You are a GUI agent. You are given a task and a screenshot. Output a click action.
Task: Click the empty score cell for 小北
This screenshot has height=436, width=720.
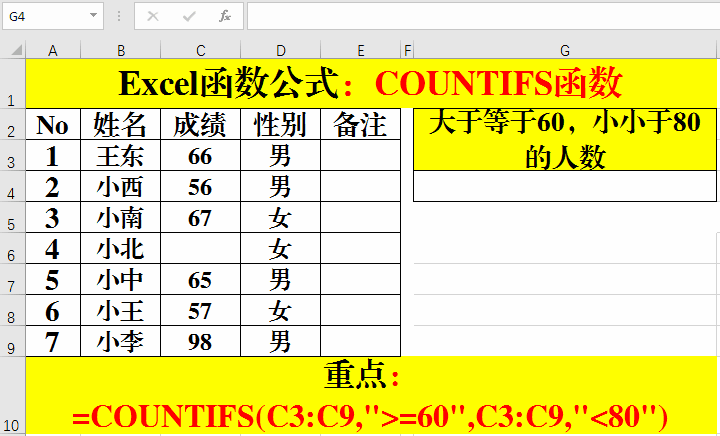(200, 248)
